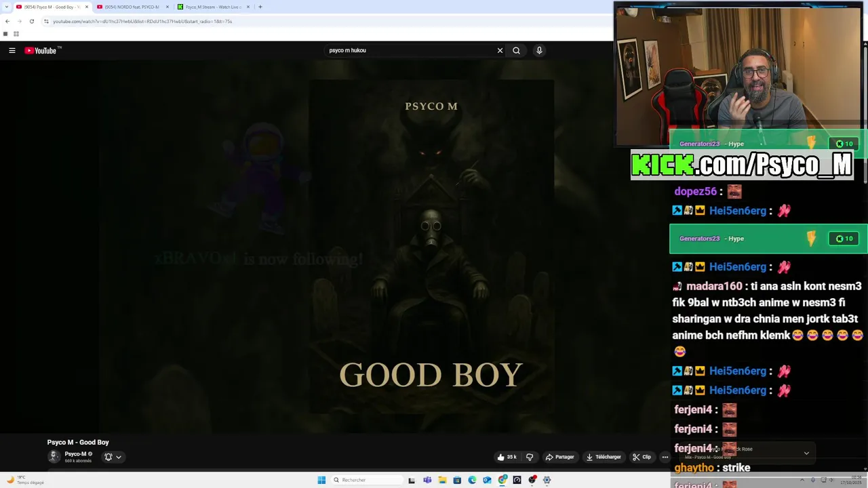Open the Windows Start menu
Screen dimensions: 868x488
[321, 480]
